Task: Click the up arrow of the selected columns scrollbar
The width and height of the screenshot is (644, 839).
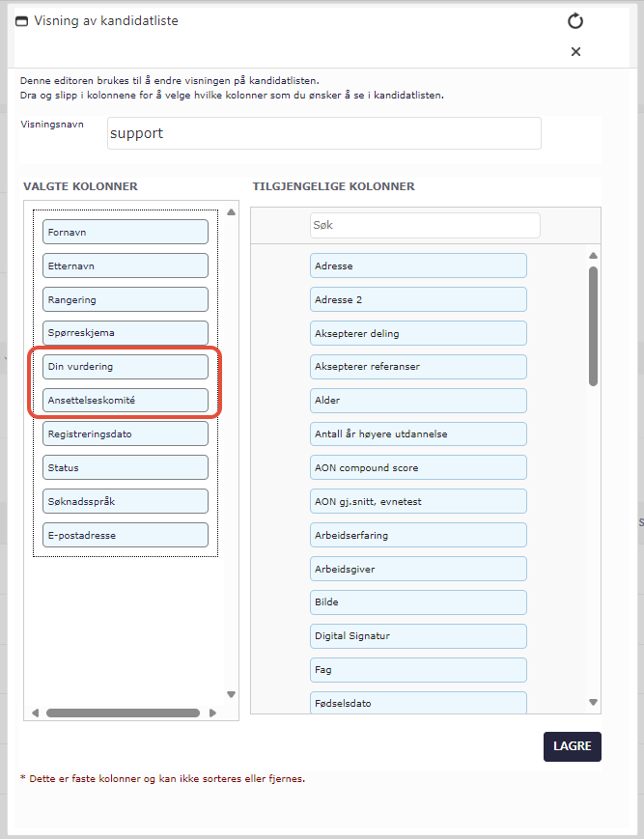Action: 231,212
